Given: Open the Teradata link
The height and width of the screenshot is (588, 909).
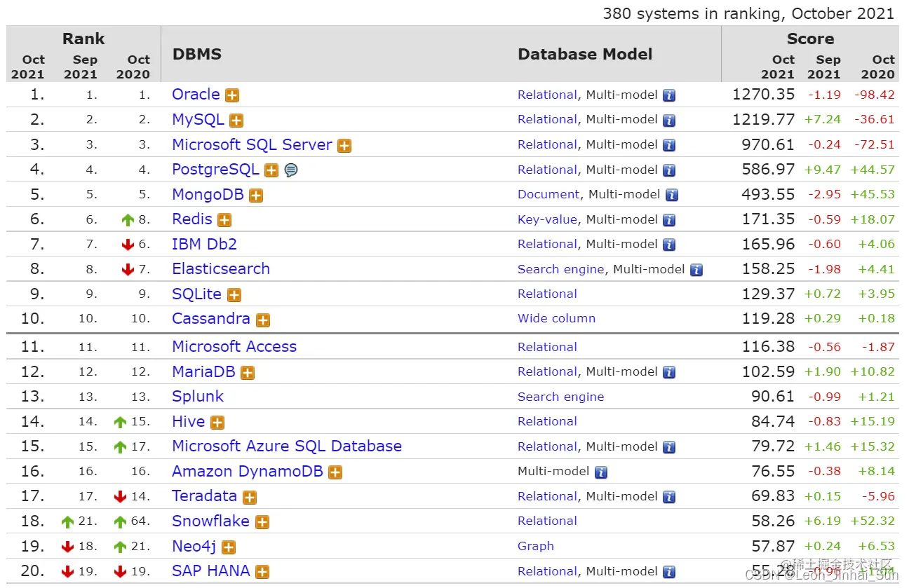Looking at the screenshot, I should coord(204,495).
